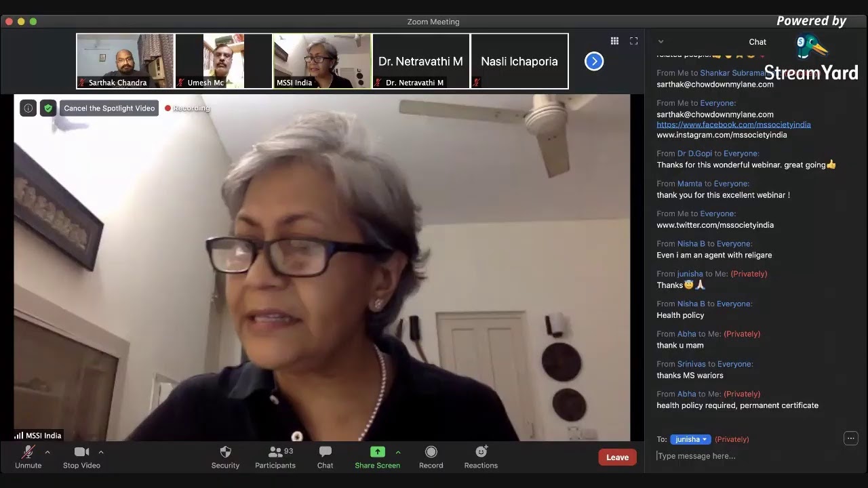This screenshot has width=868, height=488.
Task: Enter full screen mode icon
Action: (x=633, y=41)
